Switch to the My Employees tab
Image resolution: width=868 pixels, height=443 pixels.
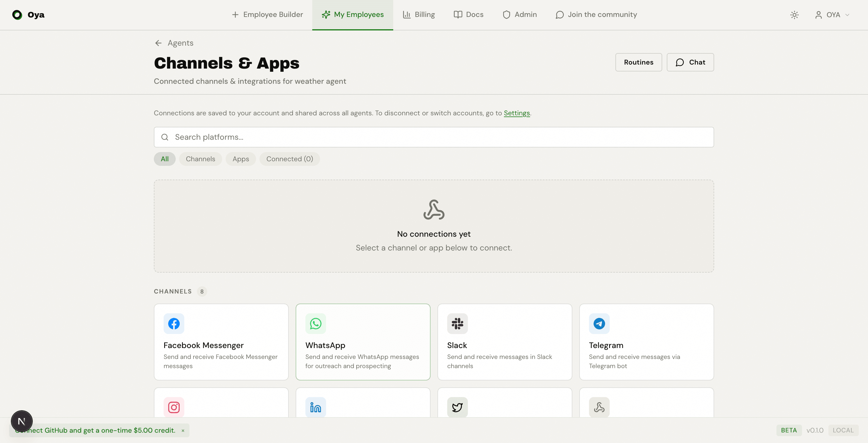coord(352,14)
